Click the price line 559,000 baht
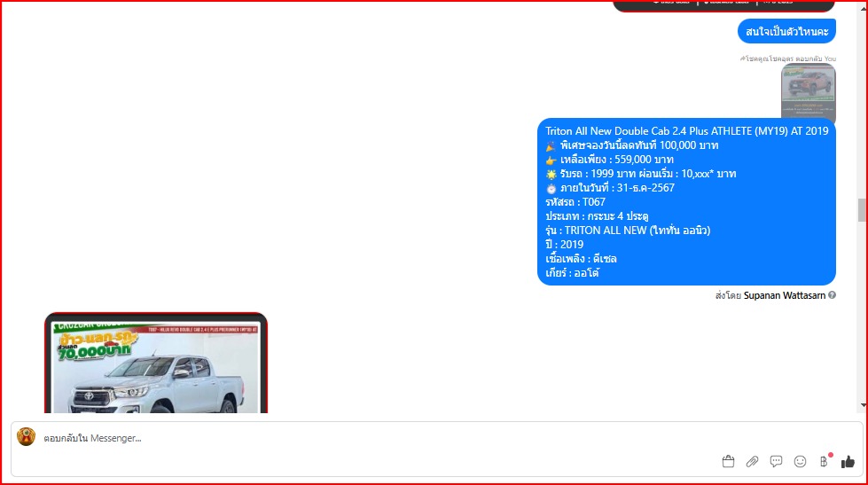 pyautogui.click(x=609, y=160)
